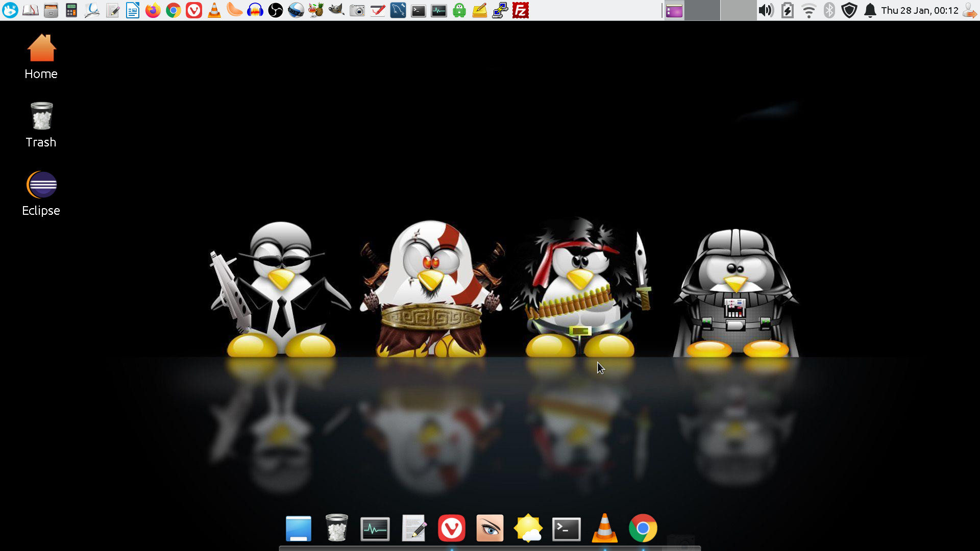Click the volume speaker indicator

(x=766, y=10)
